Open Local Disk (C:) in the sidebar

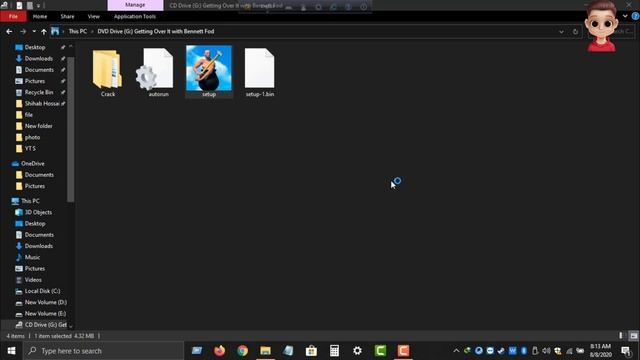[x=42, y=291]
